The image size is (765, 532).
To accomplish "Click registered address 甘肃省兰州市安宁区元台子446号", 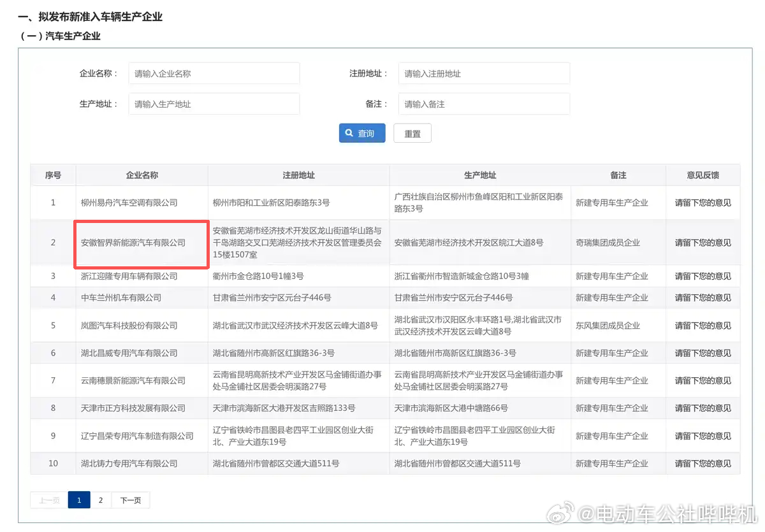I will (272, 298).
